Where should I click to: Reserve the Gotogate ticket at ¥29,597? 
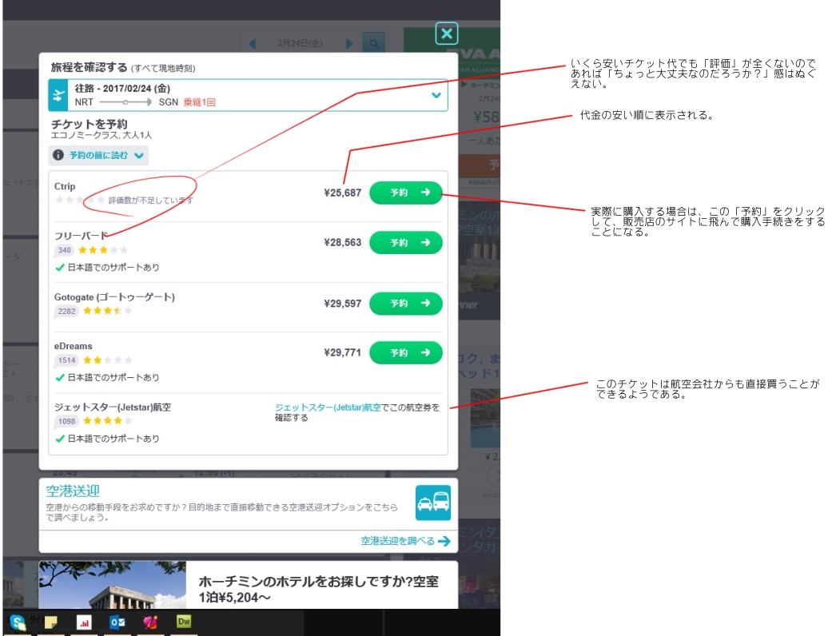[405, 304]
